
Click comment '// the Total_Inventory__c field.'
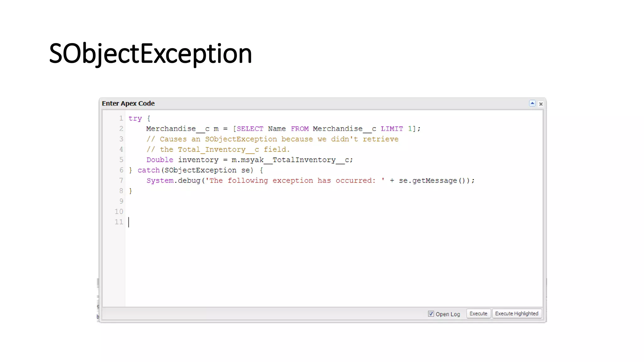[218, 150]
